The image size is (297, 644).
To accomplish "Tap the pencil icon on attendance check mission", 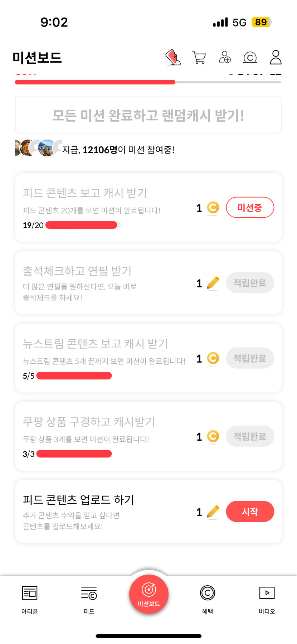I will 213,283.
